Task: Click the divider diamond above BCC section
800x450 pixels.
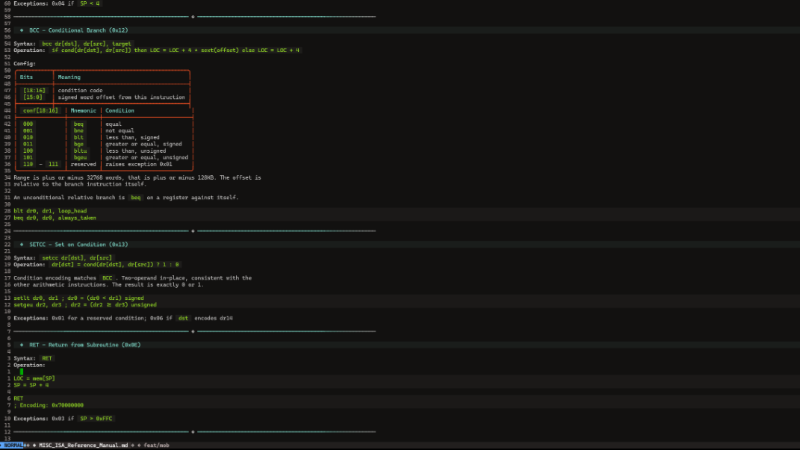Action: coord(193,17)
